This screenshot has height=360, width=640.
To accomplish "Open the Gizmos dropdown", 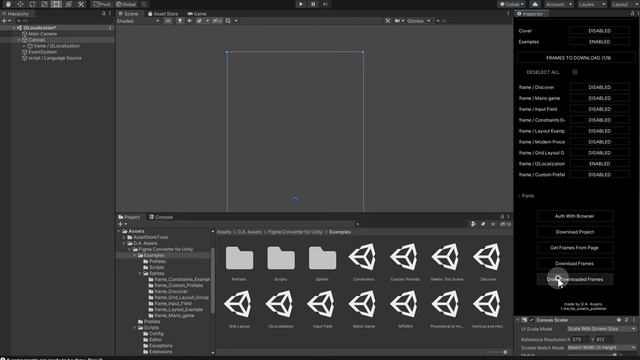I will click(x=418, y=21).
